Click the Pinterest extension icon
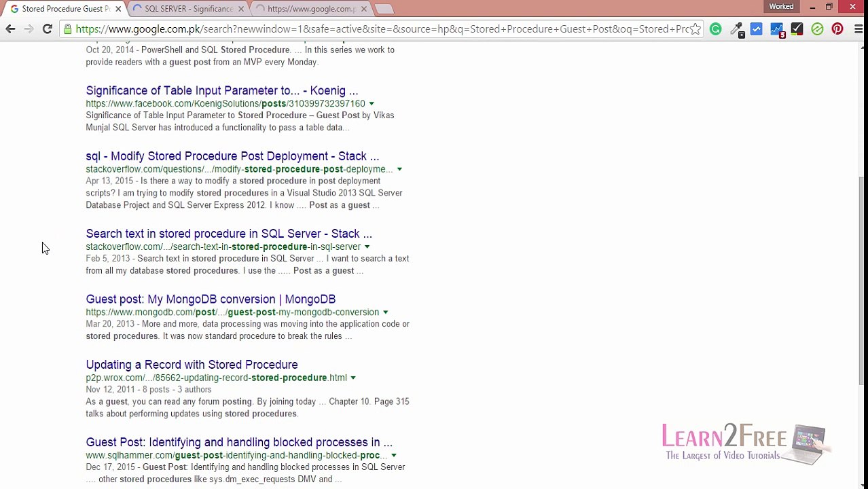868x489 pixels. (837, 29)
